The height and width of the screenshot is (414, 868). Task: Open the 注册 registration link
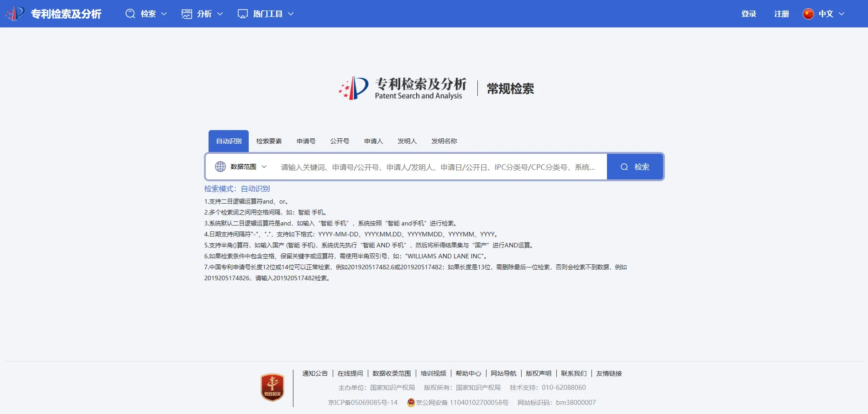tap(781, 14)
